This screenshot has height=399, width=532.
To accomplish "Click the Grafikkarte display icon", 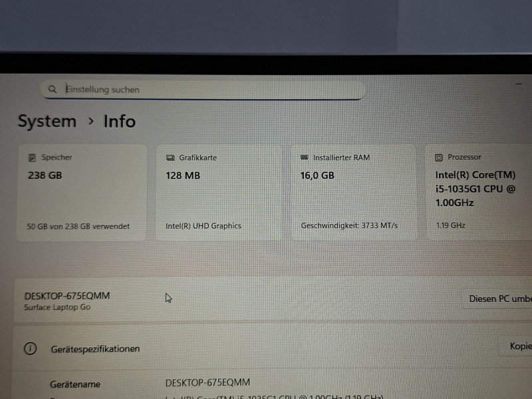I will 170,158.
